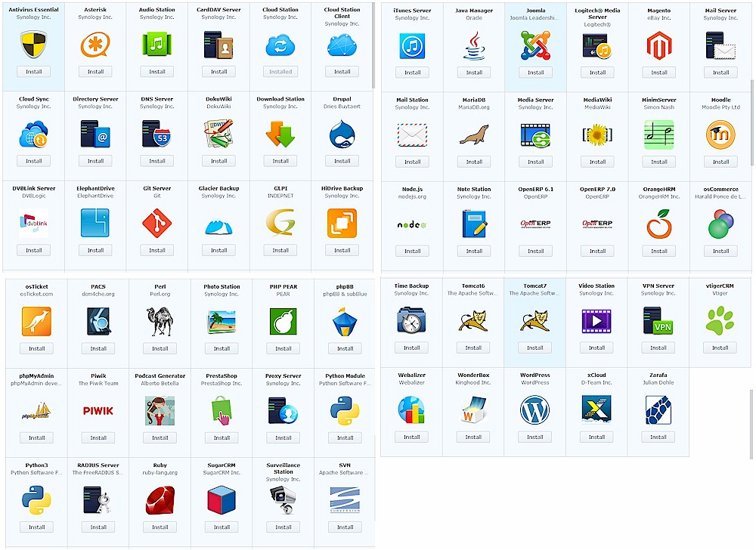Install PrestaShop
The image size is (756, 550).
(222, 437)
